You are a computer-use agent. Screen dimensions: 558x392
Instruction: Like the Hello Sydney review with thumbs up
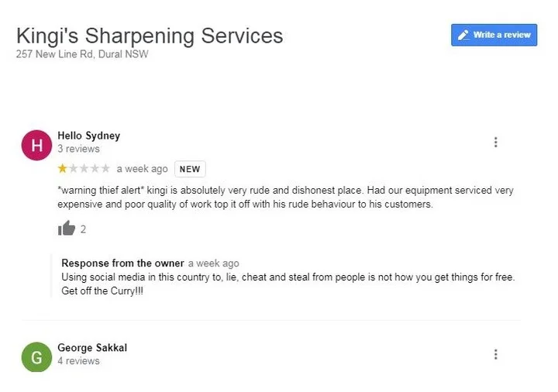point(67,229)
